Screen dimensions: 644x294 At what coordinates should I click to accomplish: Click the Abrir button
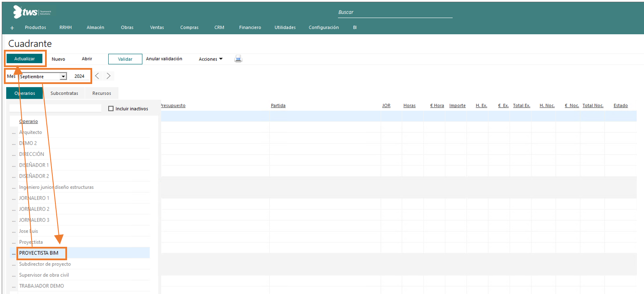87,59
